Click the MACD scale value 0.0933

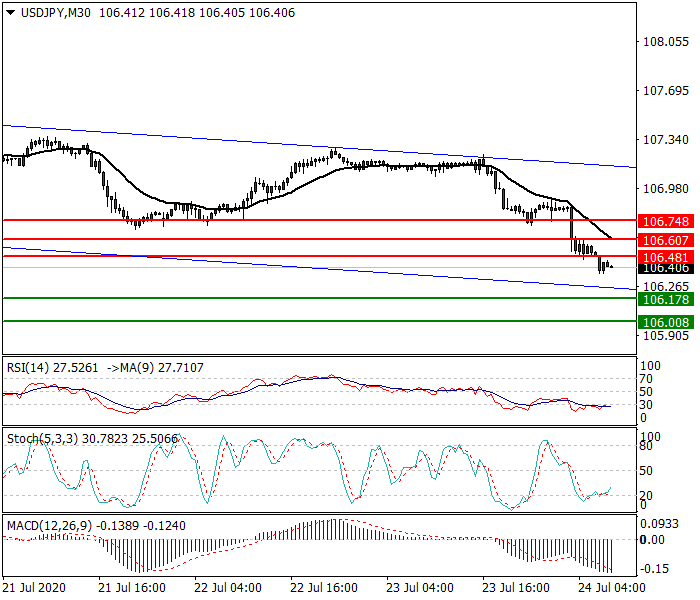(x=659, y=524)
